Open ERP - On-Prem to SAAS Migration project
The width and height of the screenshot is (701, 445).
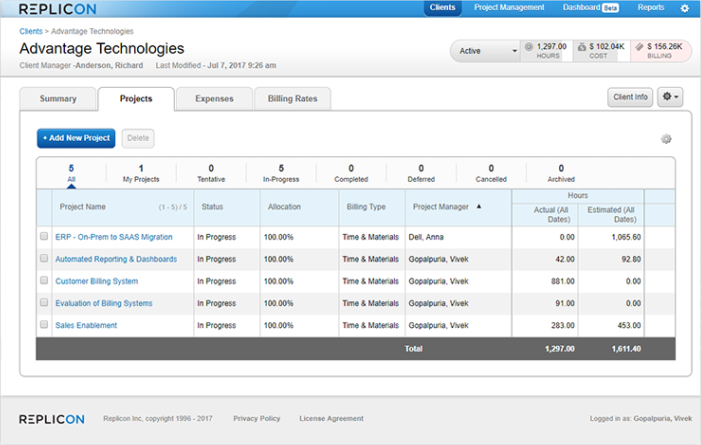point(114,237)
